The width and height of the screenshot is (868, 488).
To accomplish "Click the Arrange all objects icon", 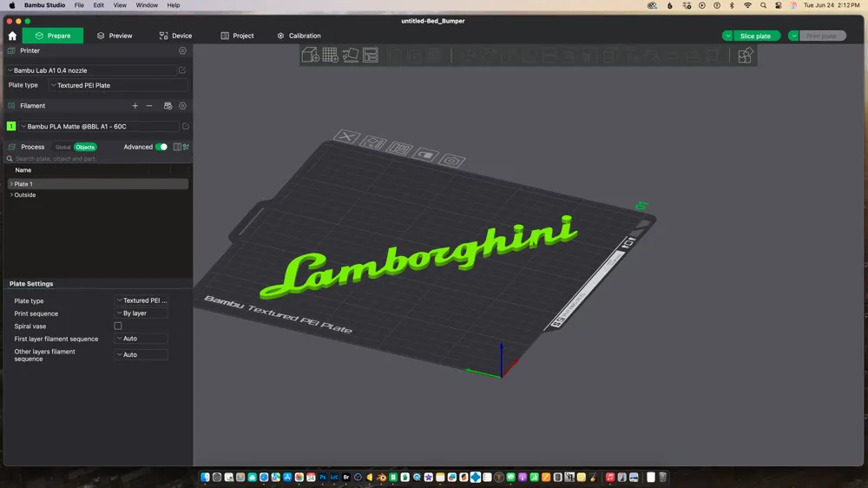I will coord(371,55).
